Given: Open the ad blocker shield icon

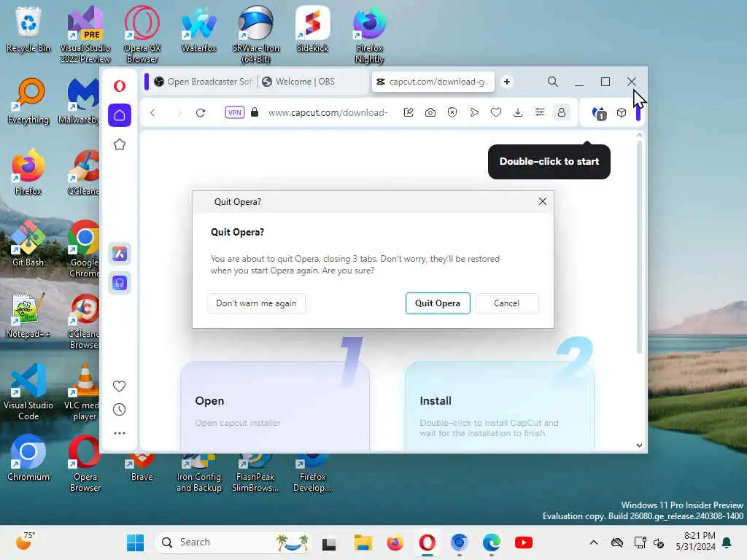Looking at the screenshot, I should [452, 113].
